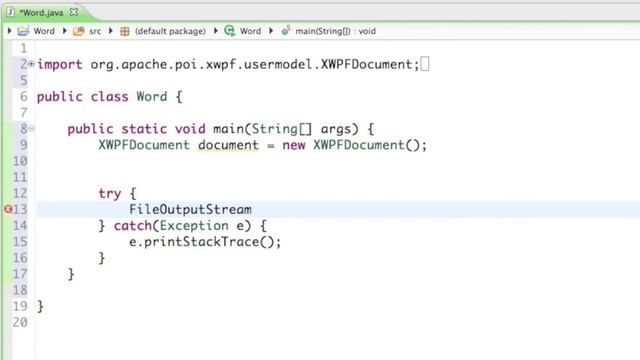This screenshot has height=360, width=640.
Task: Click the Exception type on line 14
Action: pos(194,226)
